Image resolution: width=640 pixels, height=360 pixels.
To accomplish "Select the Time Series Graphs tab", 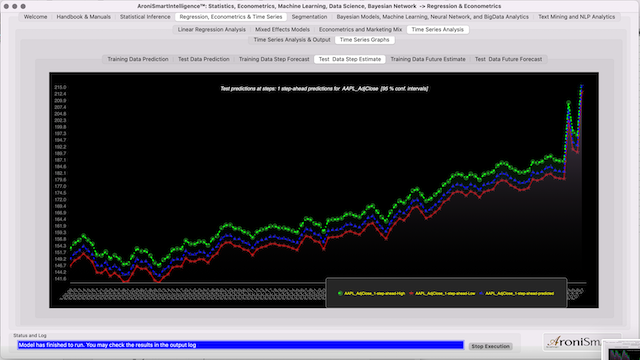I will pos(364,40).
